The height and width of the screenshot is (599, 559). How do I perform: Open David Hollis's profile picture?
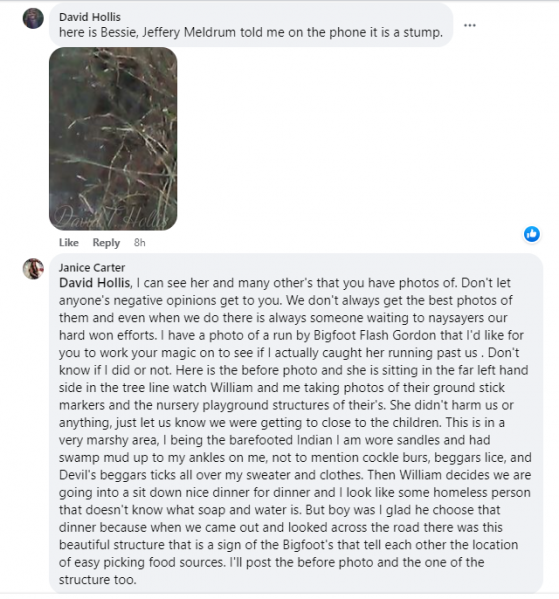33,18
